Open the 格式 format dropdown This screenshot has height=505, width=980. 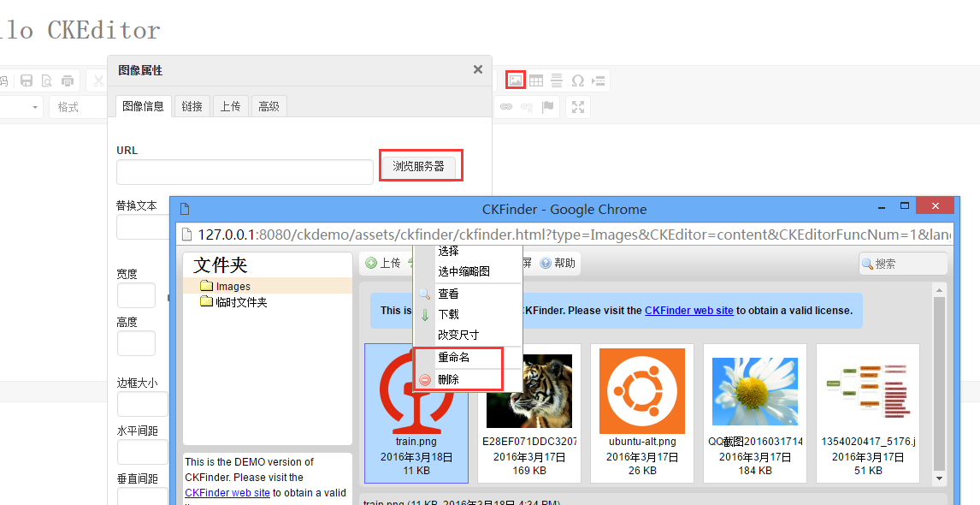[76, 107]
